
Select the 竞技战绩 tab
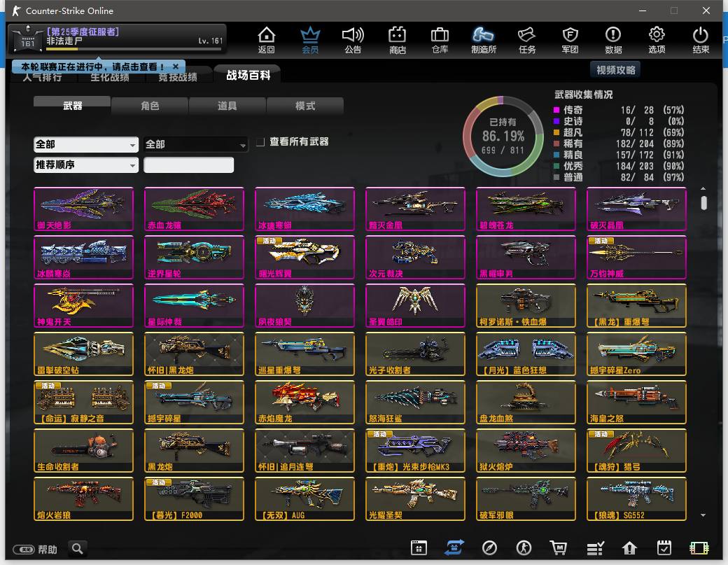pos(178,77)
